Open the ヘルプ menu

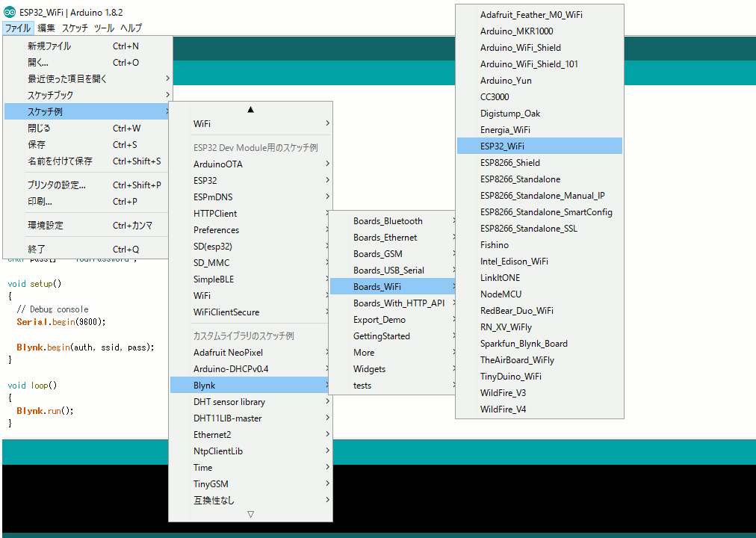pos(131,28)
